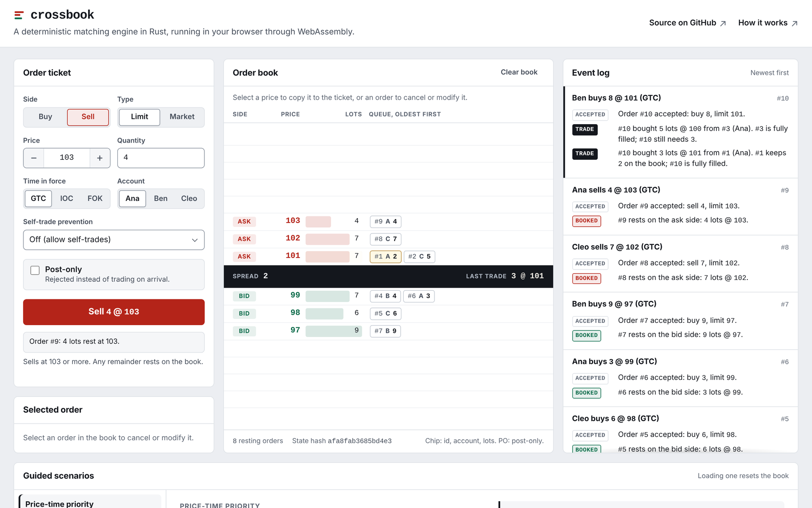The image size is (812, 508).
Task: Submit the Sell 4 @ 103 order
Action: (114, 312)
